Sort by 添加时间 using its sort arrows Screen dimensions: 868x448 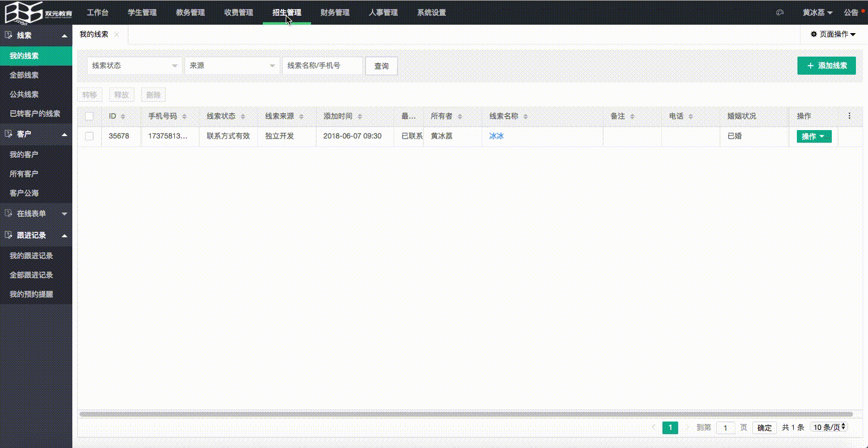[360, 116]
